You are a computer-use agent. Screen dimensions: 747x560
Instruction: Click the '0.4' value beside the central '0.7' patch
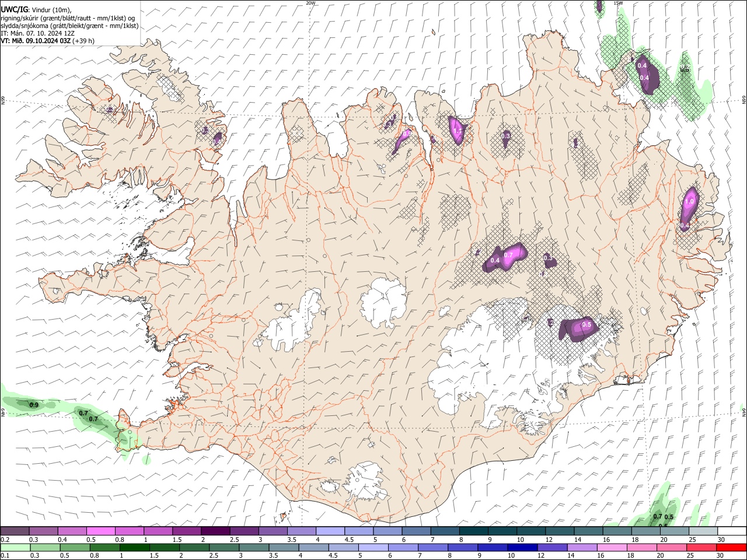[x=495, y=260]
